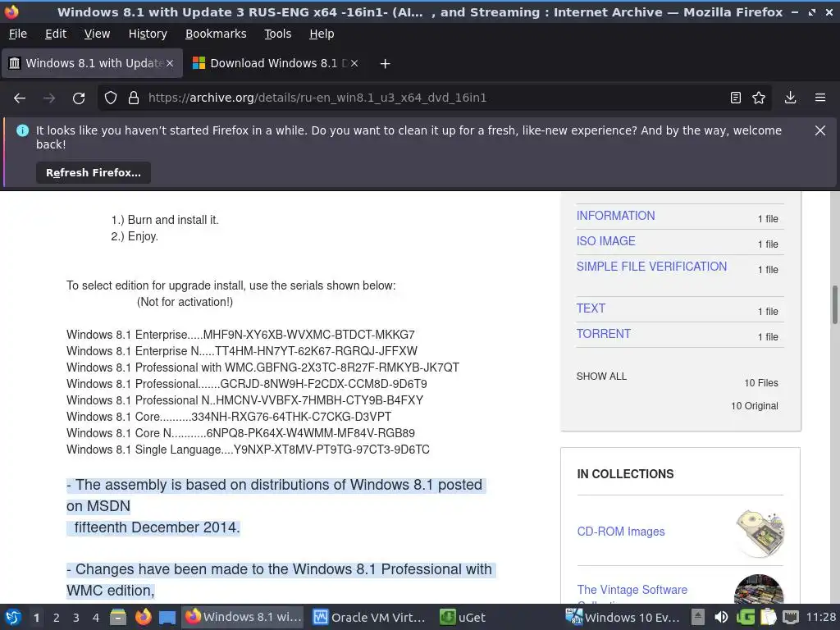Go back to the previous page

point(20,98)
